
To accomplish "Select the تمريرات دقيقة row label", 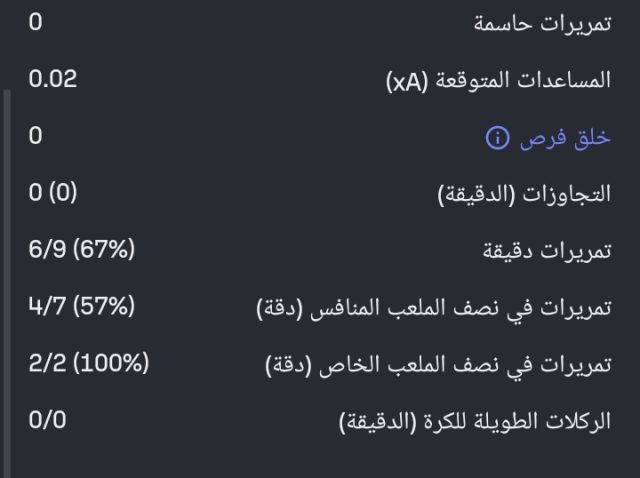I will pos(547,252).
